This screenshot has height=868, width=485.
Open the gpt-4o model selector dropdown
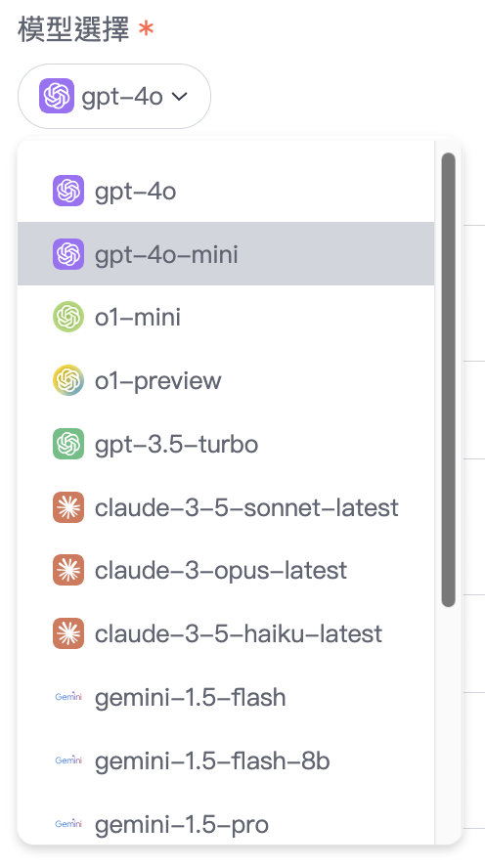pyautogui.click(x=114, y=97)
